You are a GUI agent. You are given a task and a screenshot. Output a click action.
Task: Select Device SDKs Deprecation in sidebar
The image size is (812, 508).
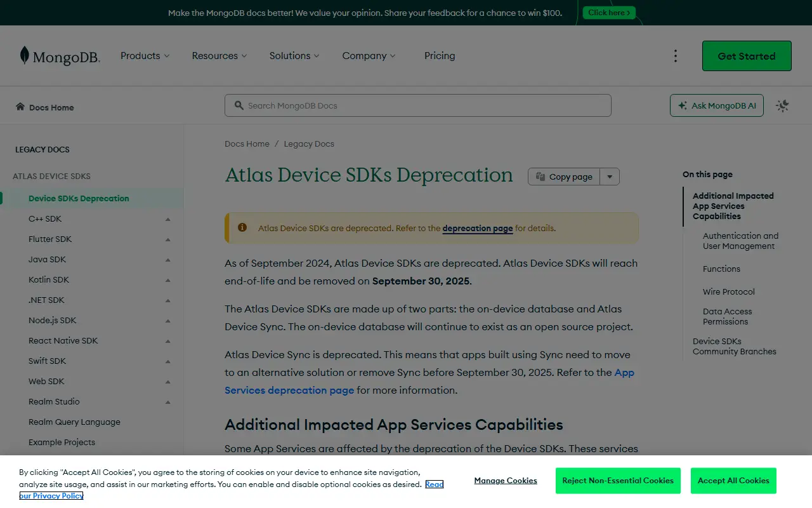point(92,198)
